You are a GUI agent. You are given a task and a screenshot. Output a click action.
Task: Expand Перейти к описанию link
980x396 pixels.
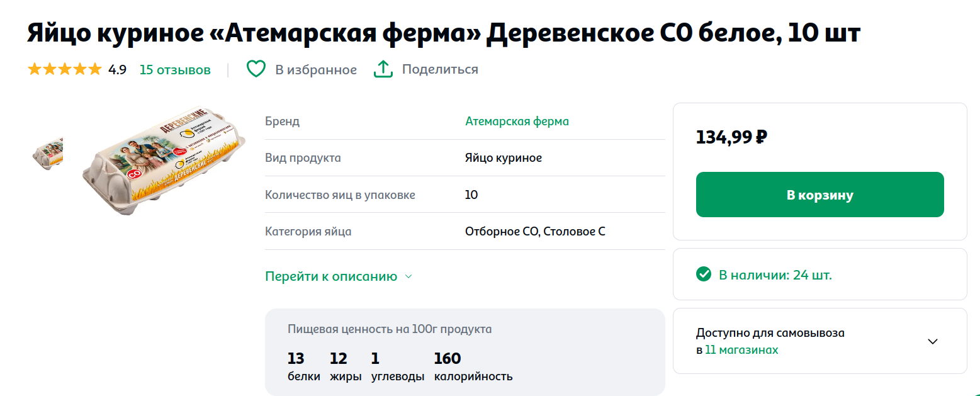click(331, 276)
